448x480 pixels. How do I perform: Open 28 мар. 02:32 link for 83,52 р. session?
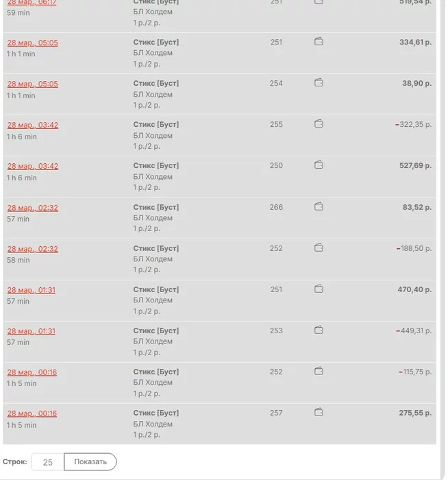click(32, 208)
